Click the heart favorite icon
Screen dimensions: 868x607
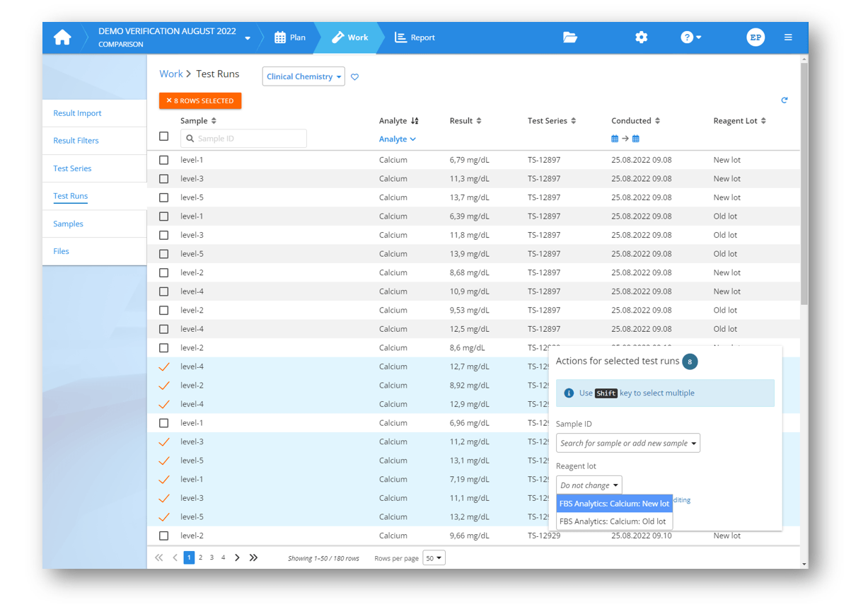point(355,77)
